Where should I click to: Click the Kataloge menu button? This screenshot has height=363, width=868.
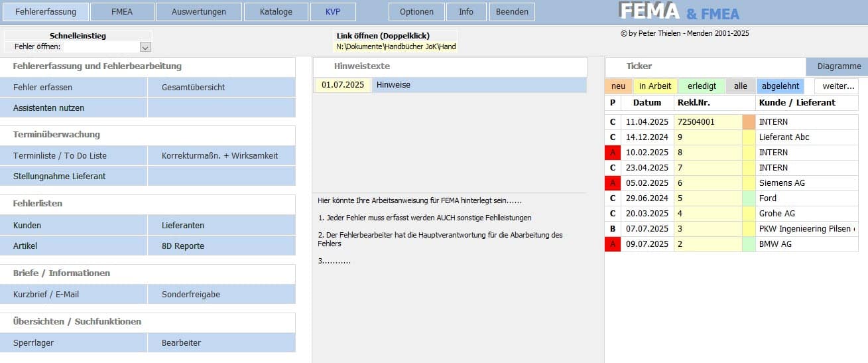pyautogui.click(x=276, y=11)
